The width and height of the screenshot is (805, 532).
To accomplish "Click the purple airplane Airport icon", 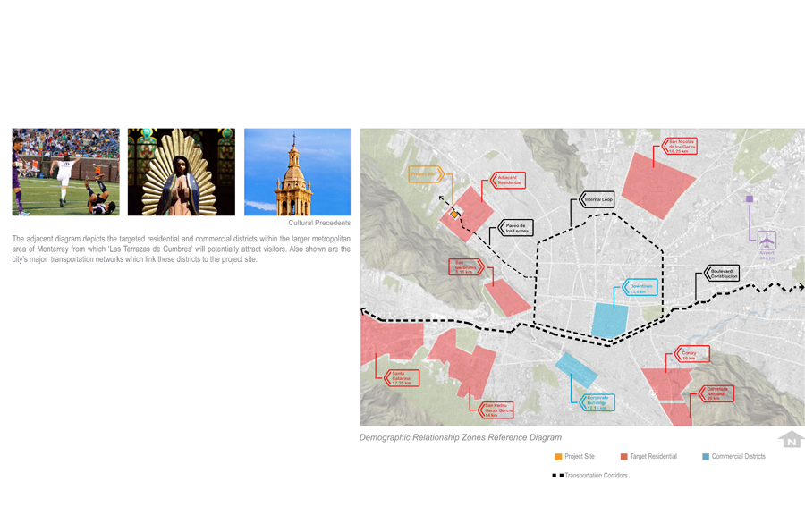I will (766, 240).
